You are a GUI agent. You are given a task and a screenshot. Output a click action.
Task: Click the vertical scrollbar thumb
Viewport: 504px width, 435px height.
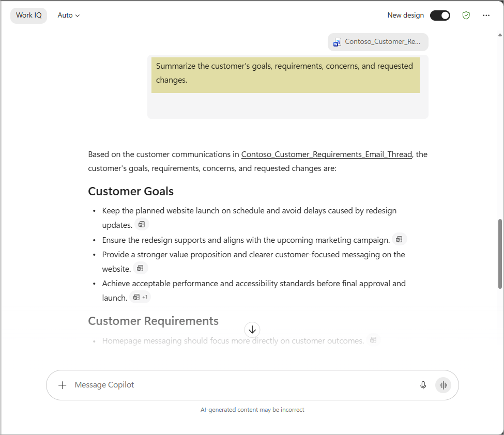coord(500,254)
